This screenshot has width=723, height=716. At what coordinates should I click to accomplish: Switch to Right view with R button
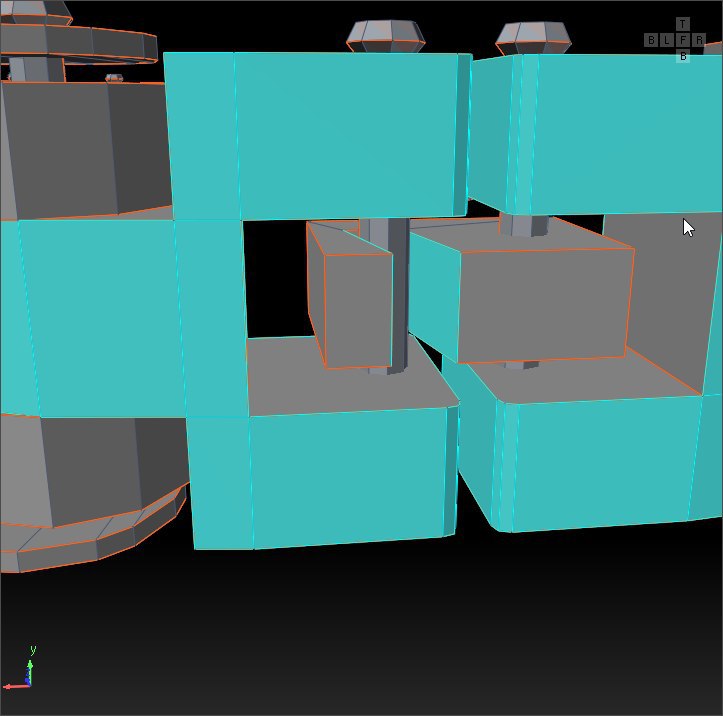click(x=699, y=40)
